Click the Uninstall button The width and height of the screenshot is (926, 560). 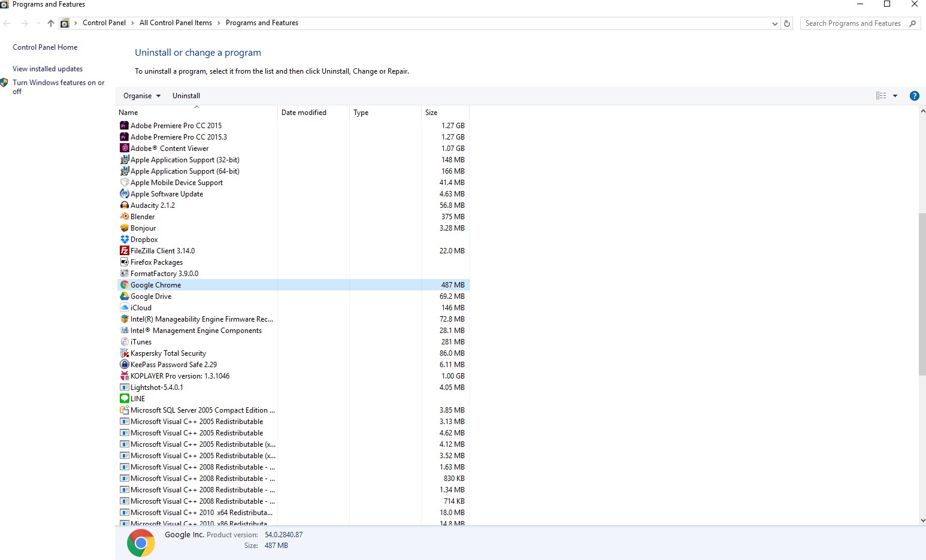click(186, 96)
